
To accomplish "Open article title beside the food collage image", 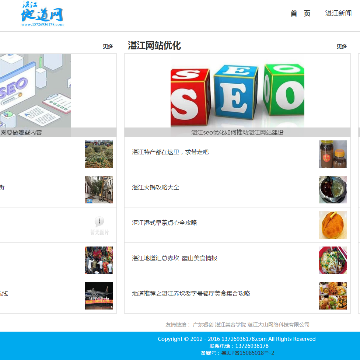I will pyautogui.click(x=191, y=293).
